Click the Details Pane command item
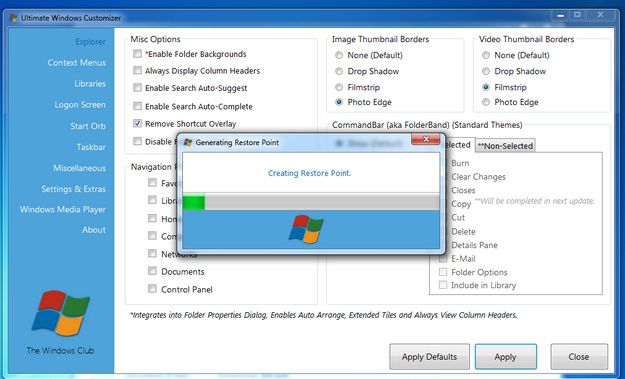The image size is (625, 379). (474, 245)
